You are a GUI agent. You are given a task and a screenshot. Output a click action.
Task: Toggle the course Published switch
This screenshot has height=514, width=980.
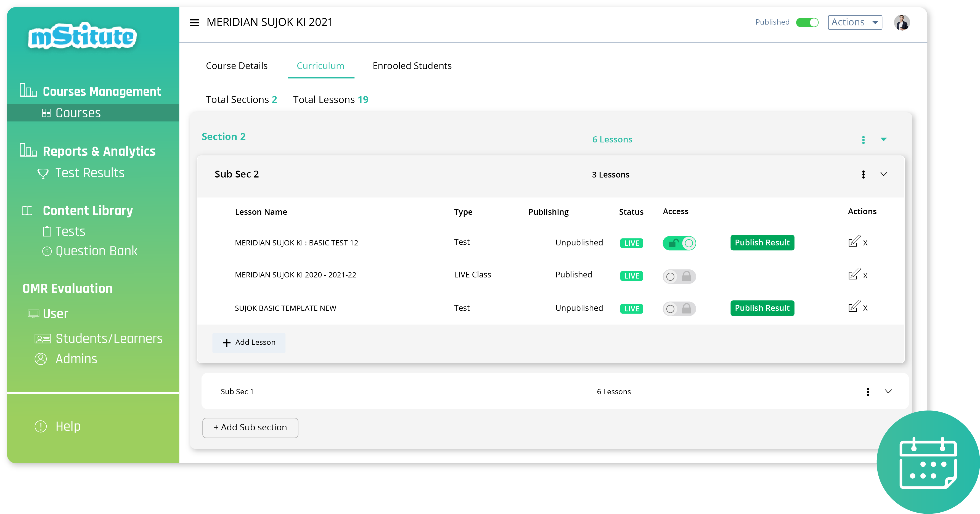(x=807, y=22)
